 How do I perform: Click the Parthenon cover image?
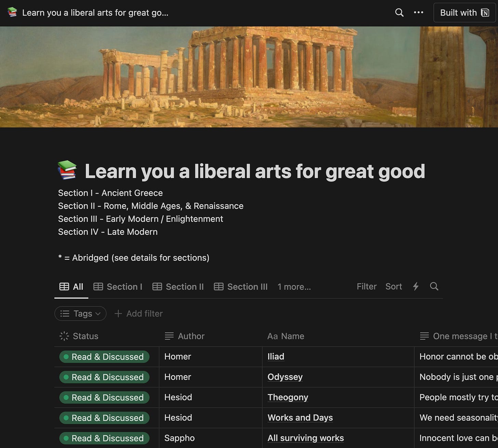[x=249, y=77]
